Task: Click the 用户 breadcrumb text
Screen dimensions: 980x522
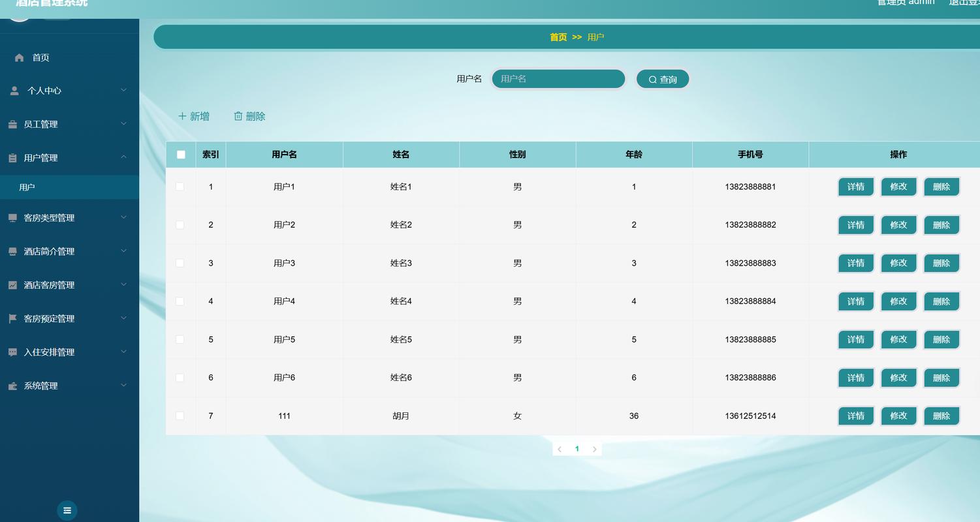Action: coord(595,37)
